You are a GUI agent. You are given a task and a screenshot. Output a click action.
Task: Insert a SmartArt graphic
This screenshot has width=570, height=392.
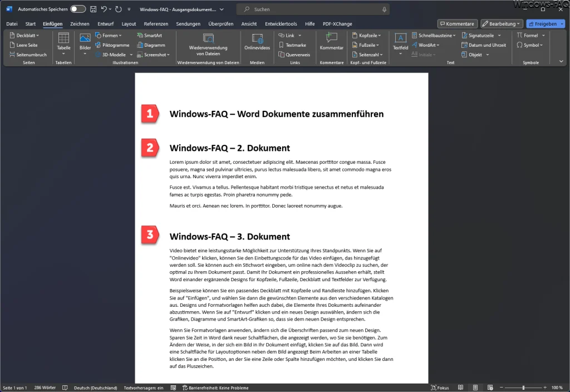149,35
